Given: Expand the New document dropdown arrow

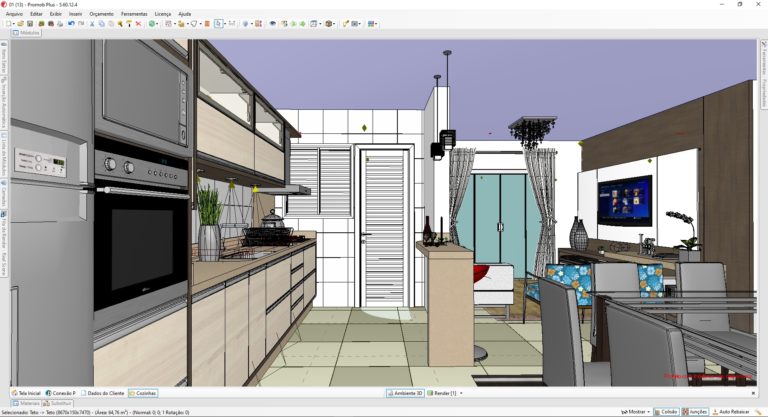Looking at the screenshot, I should pos(13,23).
